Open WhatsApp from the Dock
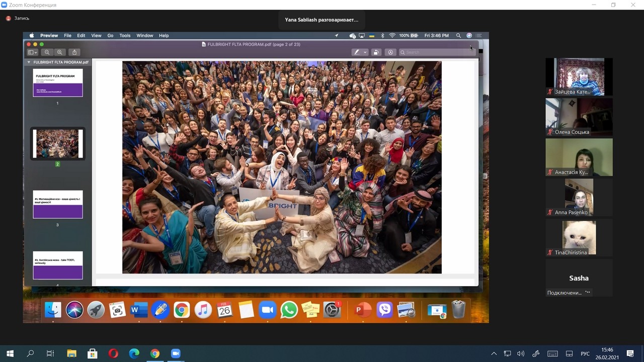This screenshot has height=362, width=644. 289,310
